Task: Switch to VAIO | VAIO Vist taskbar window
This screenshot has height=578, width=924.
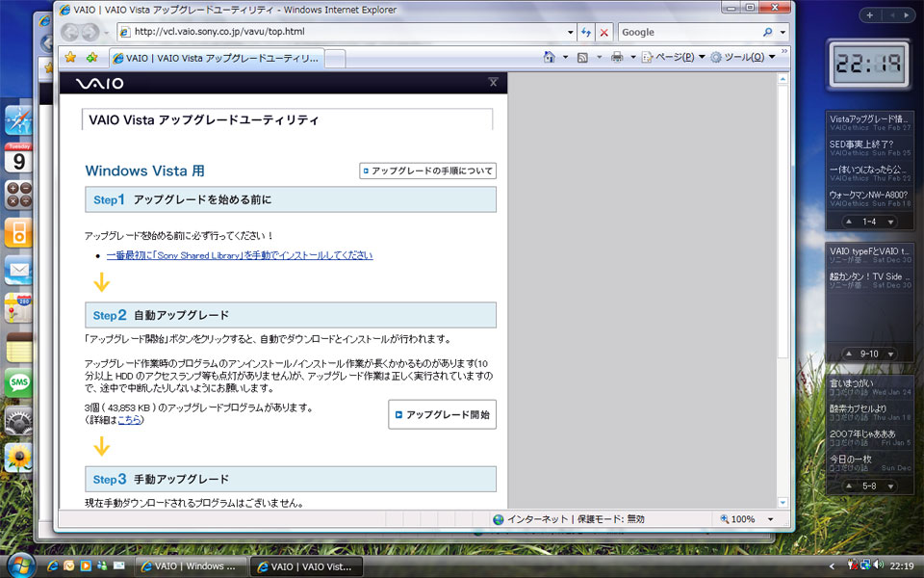Action: pyautogui.click(x=306, y=566)
